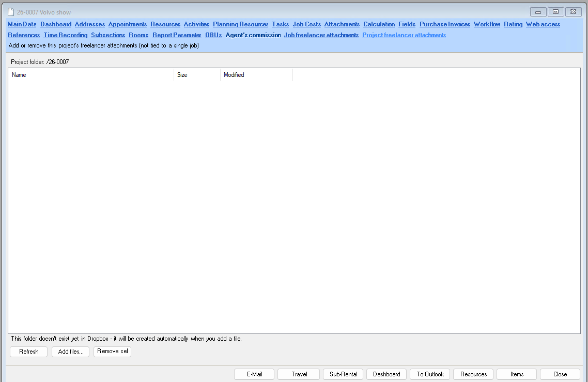Send project To Outlook
588x382 pixels.
[x=430, y=374]
